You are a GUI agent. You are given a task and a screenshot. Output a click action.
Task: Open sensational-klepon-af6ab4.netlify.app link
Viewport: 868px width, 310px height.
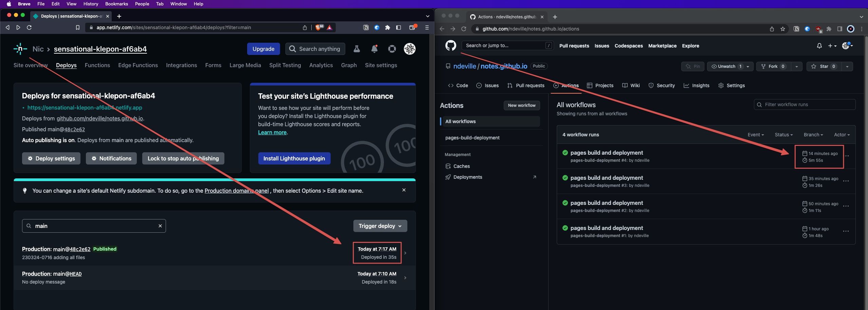click(x=85, y=108)
